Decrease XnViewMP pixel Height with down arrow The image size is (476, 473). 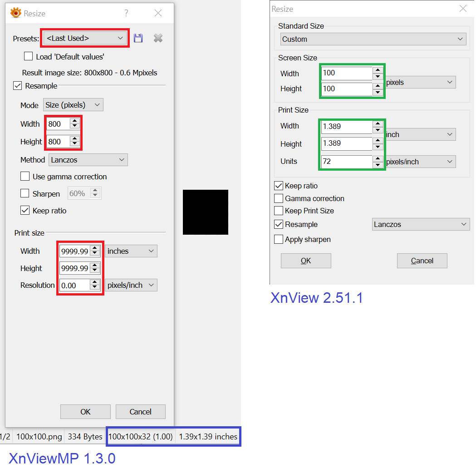click(x=75, y=144)
